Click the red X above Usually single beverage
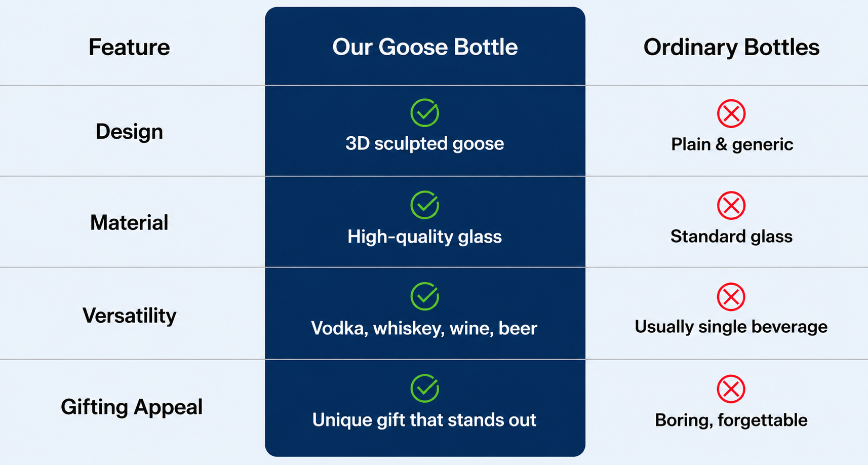This screenshot has height=465, width=868. pyautogui.click(x=731, y=297)
